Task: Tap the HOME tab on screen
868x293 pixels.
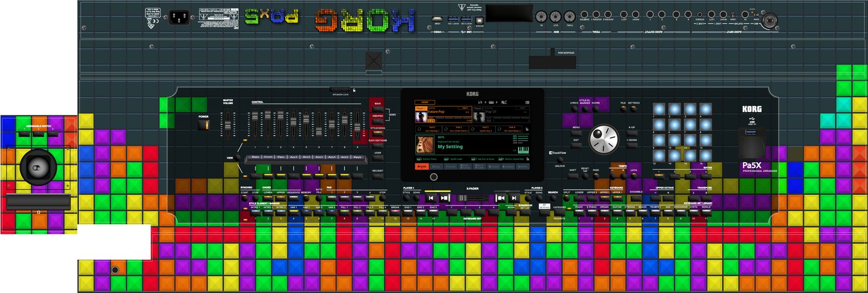Action: [425, 102]
